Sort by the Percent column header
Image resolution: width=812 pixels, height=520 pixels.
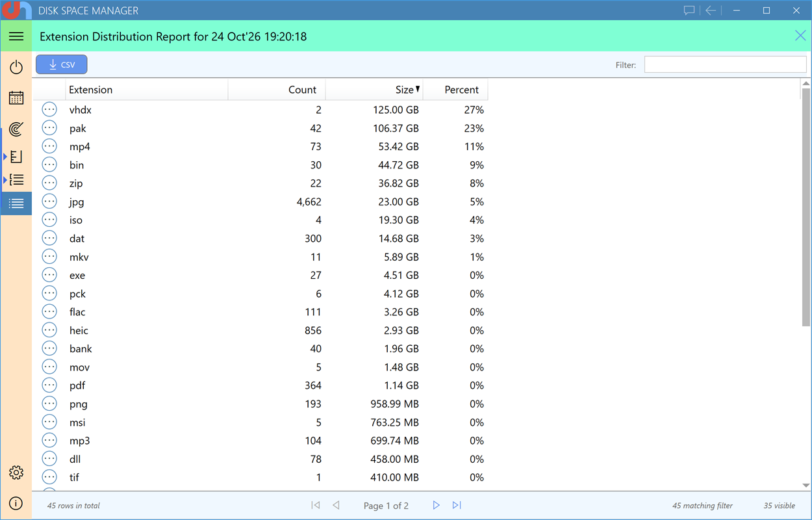point(455,90)
